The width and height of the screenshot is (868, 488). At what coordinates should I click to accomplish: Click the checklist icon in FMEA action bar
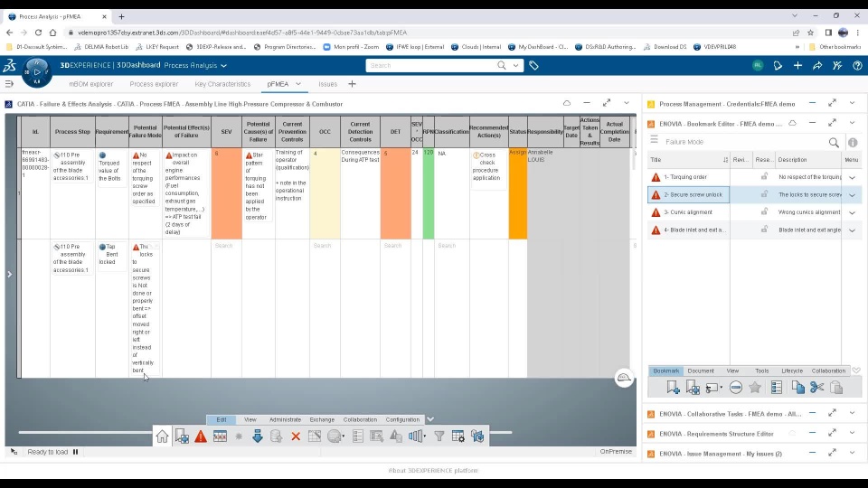click(358, 436)
